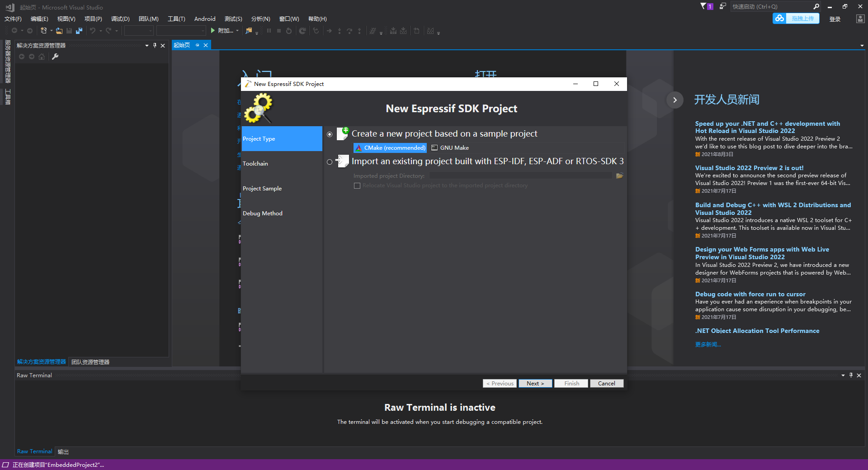Open the 工具(T) menu

[176, 19]
